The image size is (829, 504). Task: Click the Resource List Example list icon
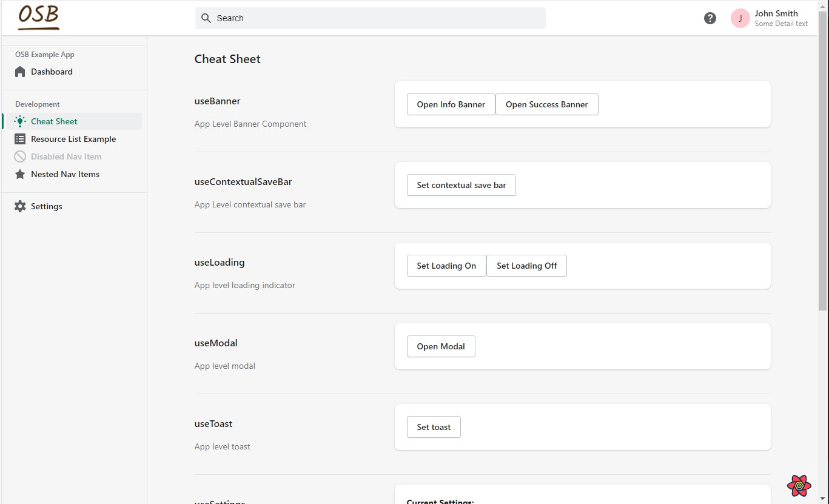(20, 139)
